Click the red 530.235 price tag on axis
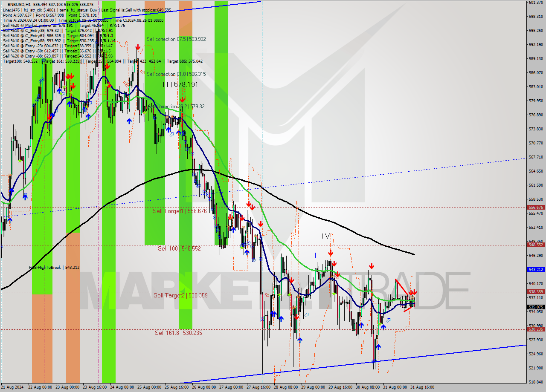The width and height of the screenshot is (546, 392). pos(536,329)
